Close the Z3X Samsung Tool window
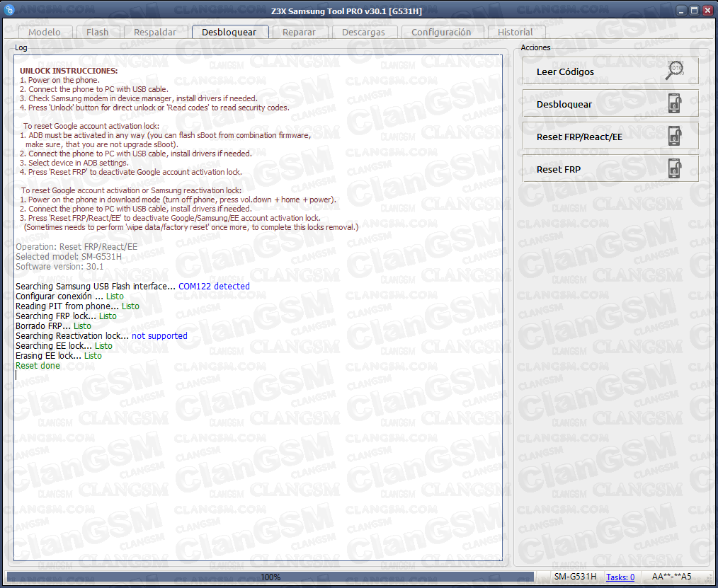Viewport: 718px width, 588px height. click(x=707, y=11)
